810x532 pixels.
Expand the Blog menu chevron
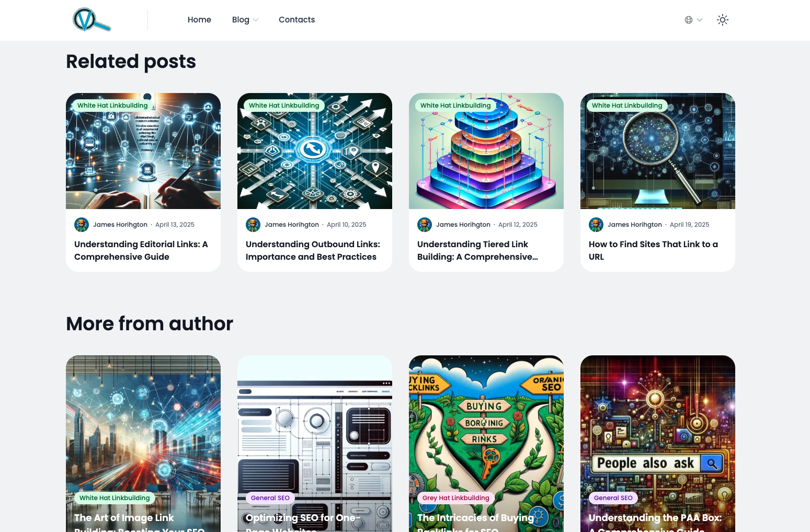pos(256,20)
